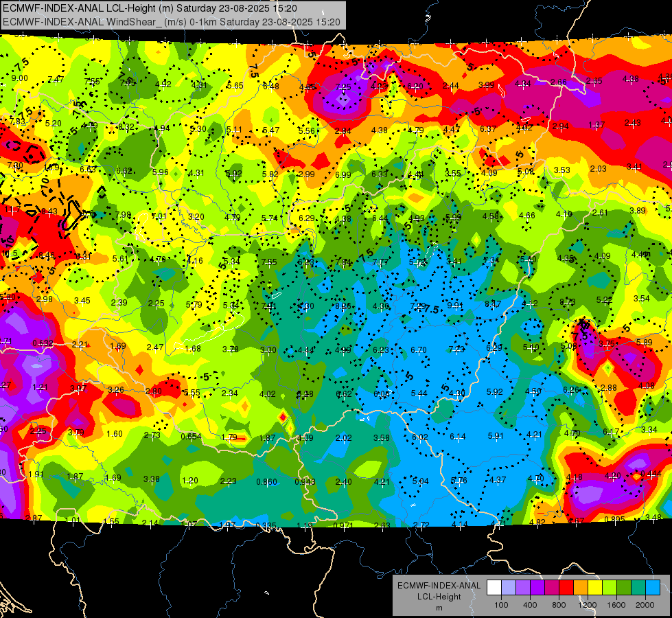Click the grid value '2.03'
This screenshot has height=618, width=672.
coord(599,169)
